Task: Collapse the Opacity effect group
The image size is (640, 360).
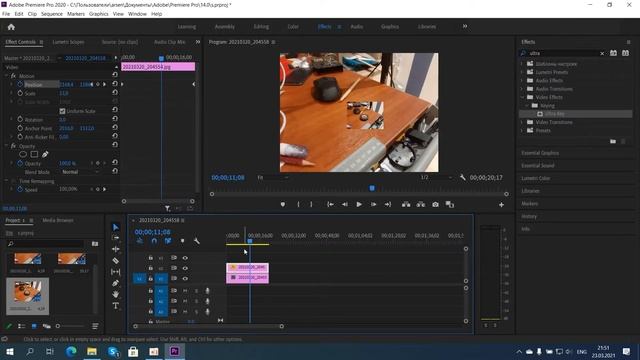Action: (6, 146)
